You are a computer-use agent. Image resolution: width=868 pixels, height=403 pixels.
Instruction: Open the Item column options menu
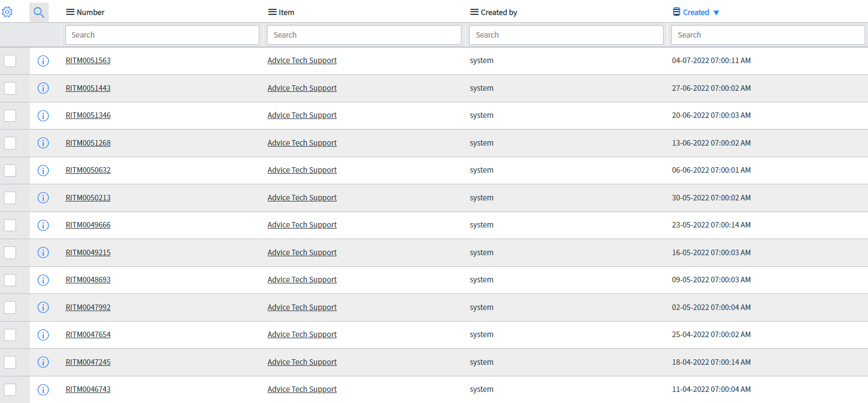pyautogui.click(x=272, y=12)
